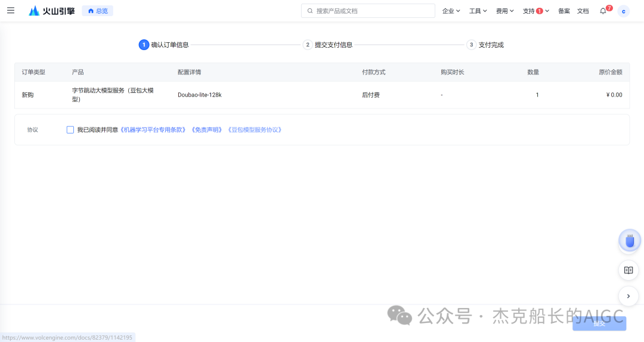The image size is (644, 342).
Task: Go to 总览 overview button
Action: click(x=98, y=11)
